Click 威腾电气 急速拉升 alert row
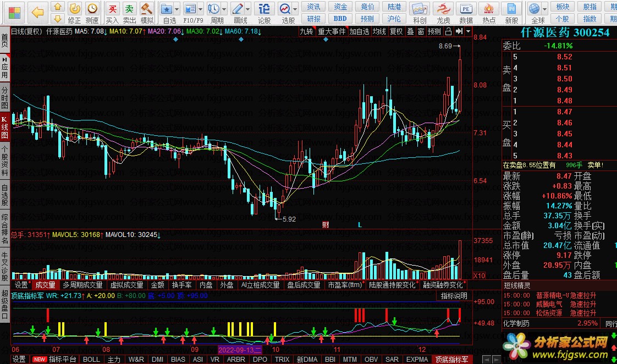The height and width of the screenshot is (364, 617). (x=550, y=304)
